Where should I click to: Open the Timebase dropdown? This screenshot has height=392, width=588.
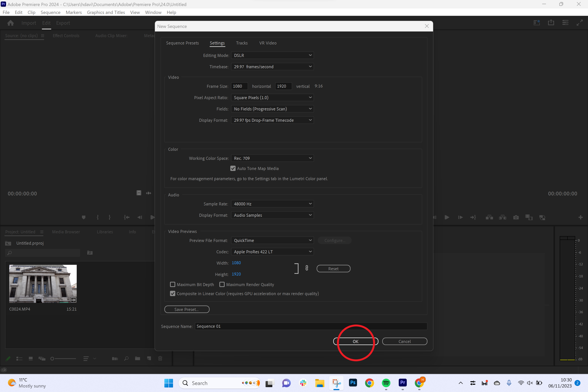(272, 67)
